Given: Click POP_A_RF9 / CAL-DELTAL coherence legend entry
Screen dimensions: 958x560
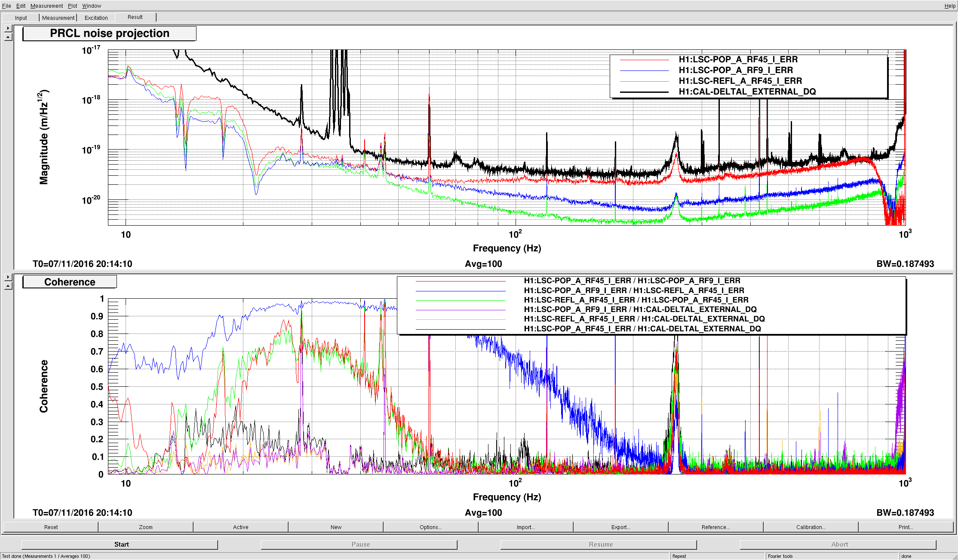Looking at the screenshot, I should click(x=640, y=309).
